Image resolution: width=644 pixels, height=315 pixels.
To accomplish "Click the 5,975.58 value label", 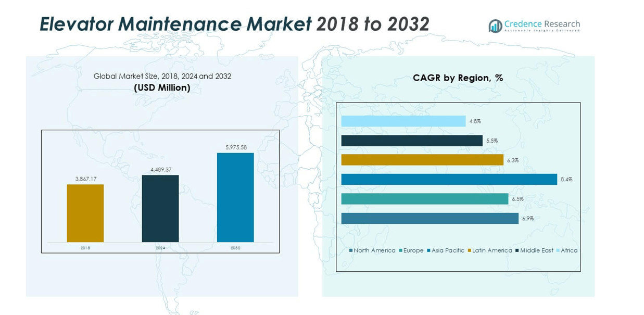I will [235, 147].
